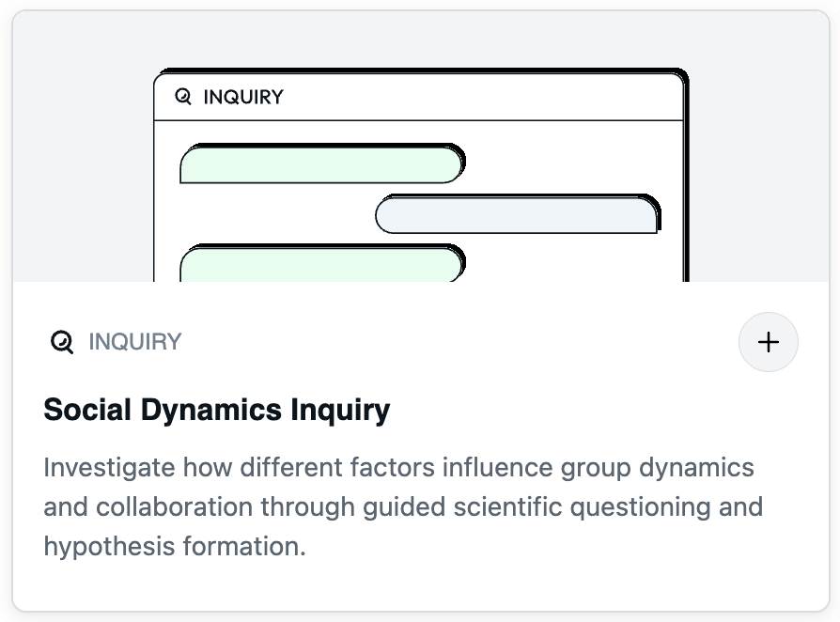
Task: Click the plus symbol inside the circular button
Action: tap(769, 342)
